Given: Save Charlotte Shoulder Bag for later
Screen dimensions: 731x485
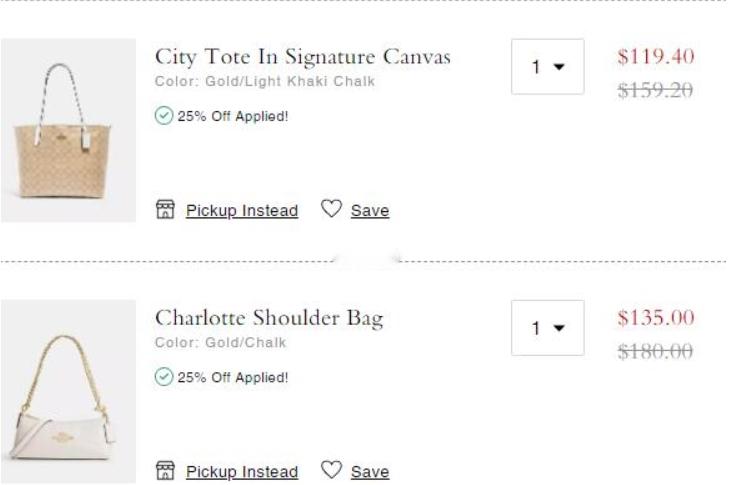Looking at the screenshot, I should (370, 472).
